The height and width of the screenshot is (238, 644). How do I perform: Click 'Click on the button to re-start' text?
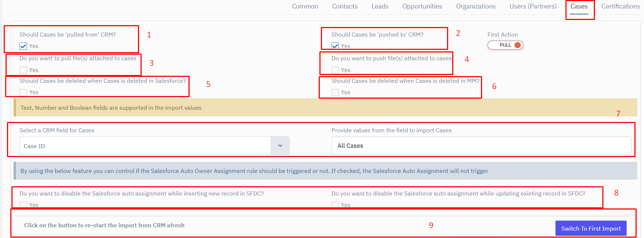click(104, 225)
